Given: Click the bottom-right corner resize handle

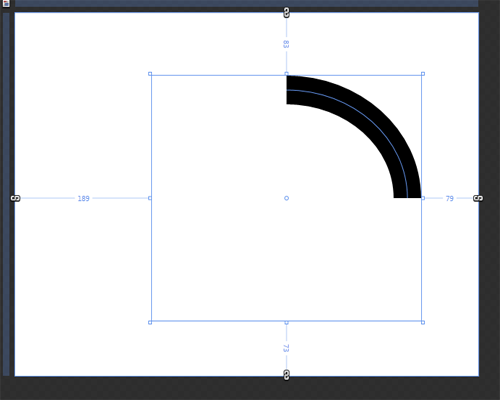Looking at the screenshot, I should [423, 322].
